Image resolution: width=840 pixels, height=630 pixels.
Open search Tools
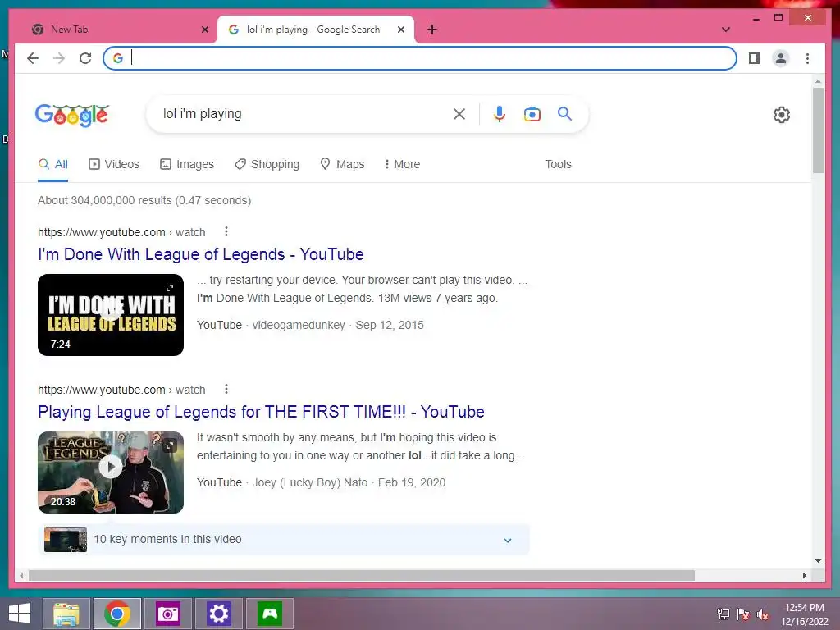click(x=558, y=164)
